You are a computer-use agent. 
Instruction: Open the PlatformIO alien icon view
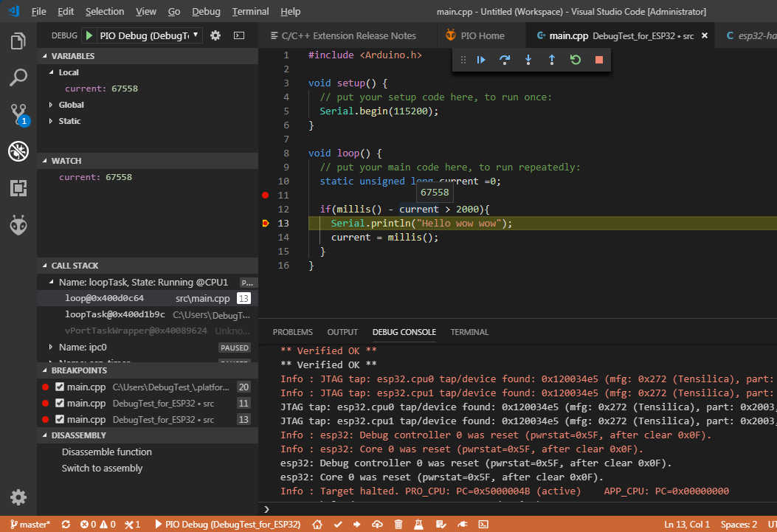[x=18, y=225]
